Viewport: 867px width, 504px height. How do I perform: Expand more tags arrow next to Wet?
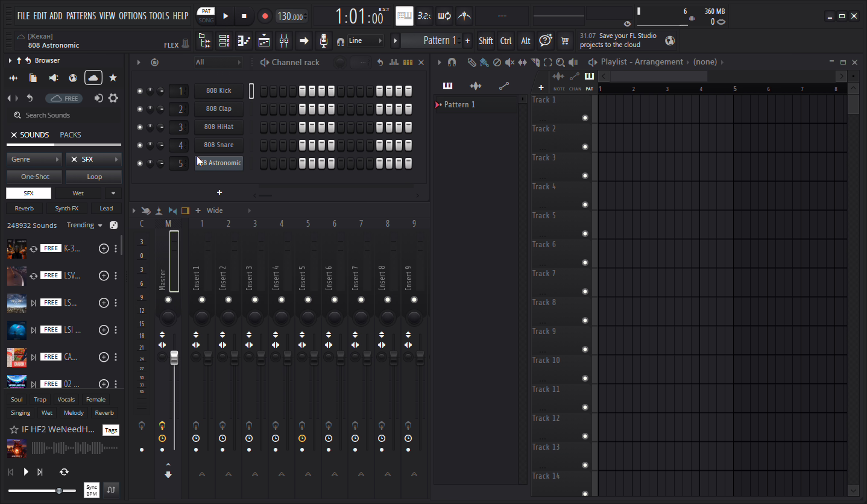tap(113, 194)
